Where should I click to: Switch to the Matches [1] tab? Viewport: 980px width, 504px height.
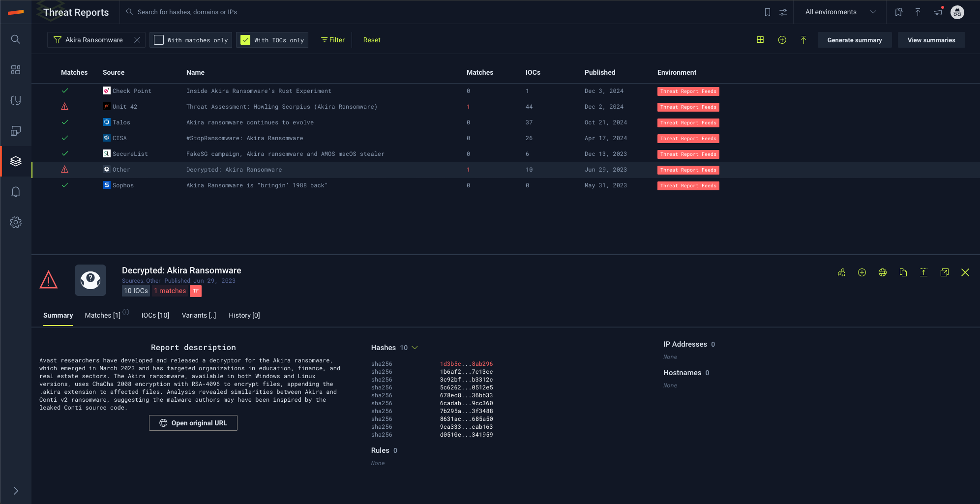click(x=103, y=315)
